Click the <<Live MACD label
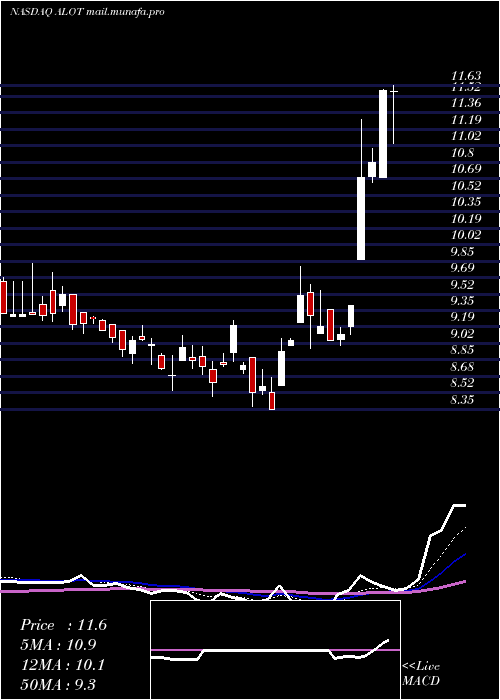Image resolution: width=500 pixels, height=700 pixels. 421,674
